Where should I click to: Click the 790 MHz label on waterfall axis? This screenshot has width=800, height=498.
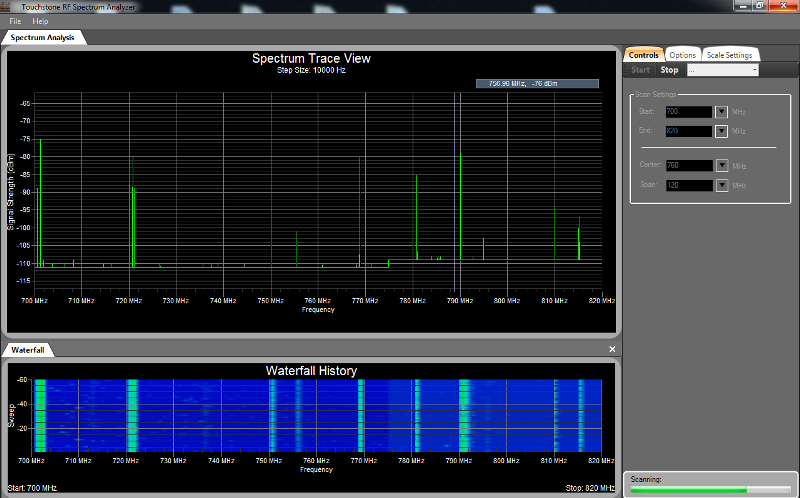click(x=459, y=461)
